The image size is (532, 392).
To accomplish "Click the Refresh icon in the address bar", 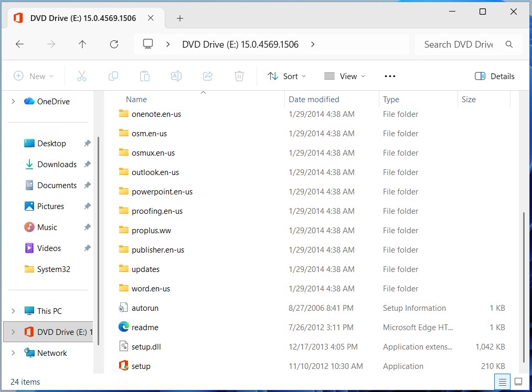I will [114, 44].
